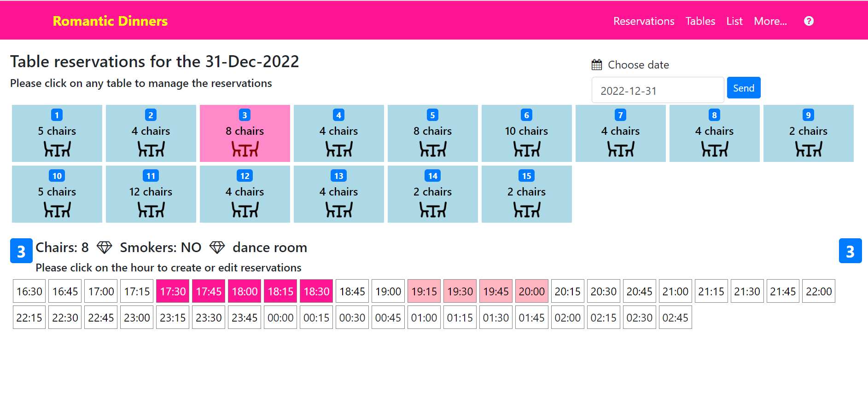Pick table 15 with 2 chairs
This screenshot has height=397, width=868.
[526, 194]
